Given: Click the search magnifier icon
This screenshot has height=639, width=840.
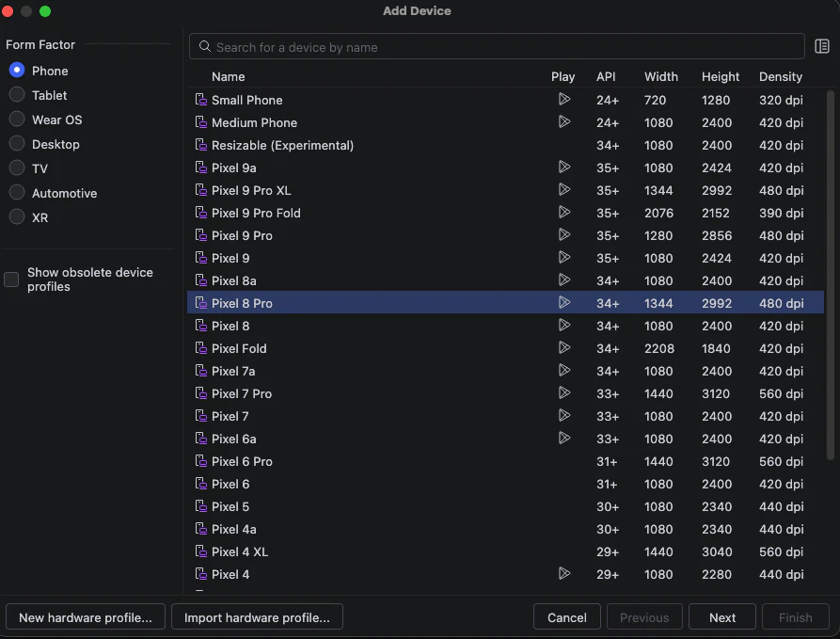Looking at the screenshot, I should (x=205, y=47).
